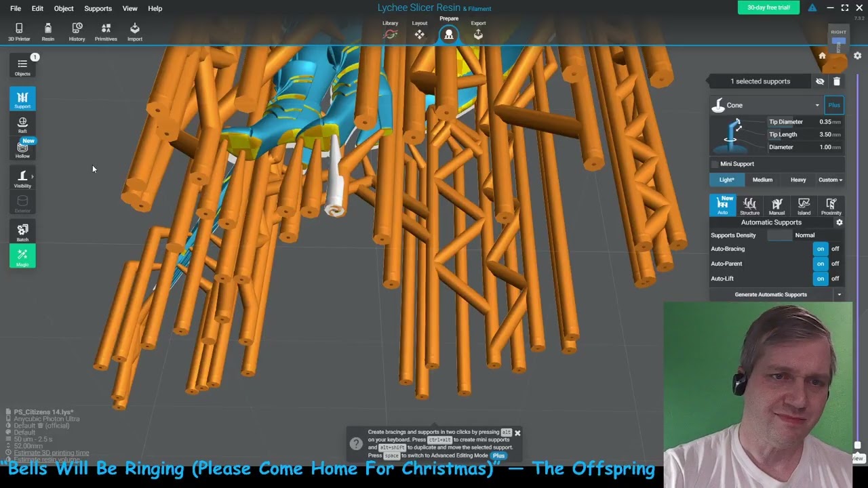Switch to the Export workspace
The image size is (868, 488).
[478, 30]
